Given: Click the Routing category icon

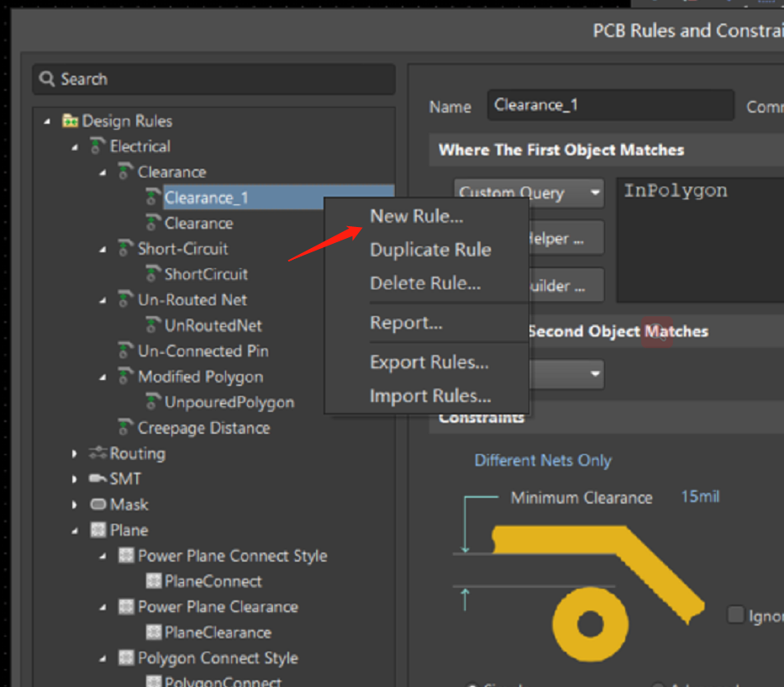Looking at the screenshot, I should pos(97,453).
